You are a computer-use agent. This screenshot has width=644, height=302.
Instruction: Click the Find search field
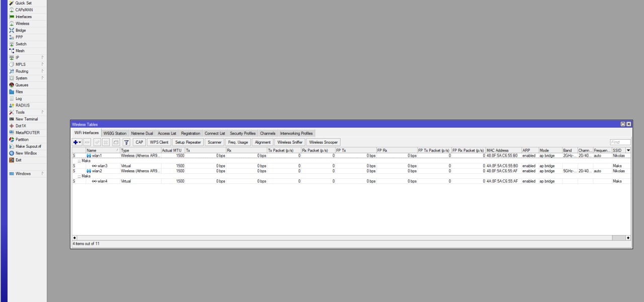(x=620, y=142)
